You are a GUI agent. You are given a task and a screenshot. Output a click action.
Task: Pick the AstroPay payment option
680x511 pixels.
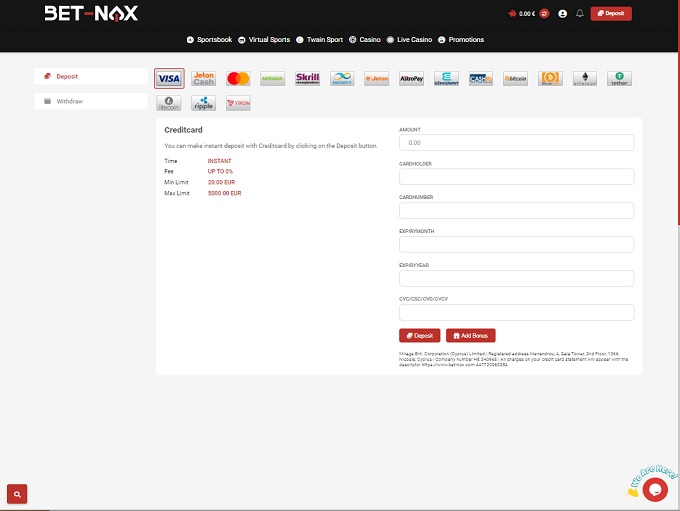point(411,78)
